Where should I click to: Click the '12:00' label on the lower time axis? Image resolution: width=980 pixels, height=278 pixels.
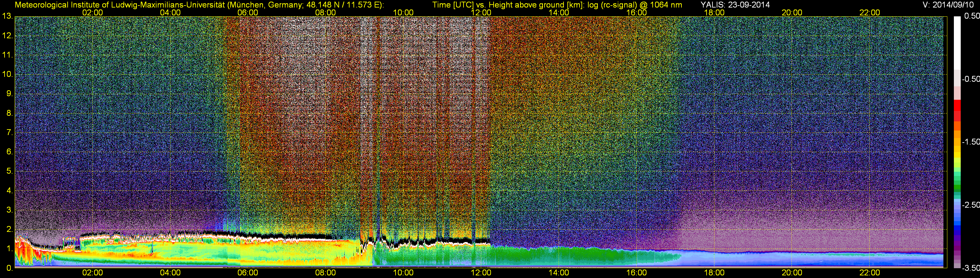pyautogui.click(x=481, y=273)
